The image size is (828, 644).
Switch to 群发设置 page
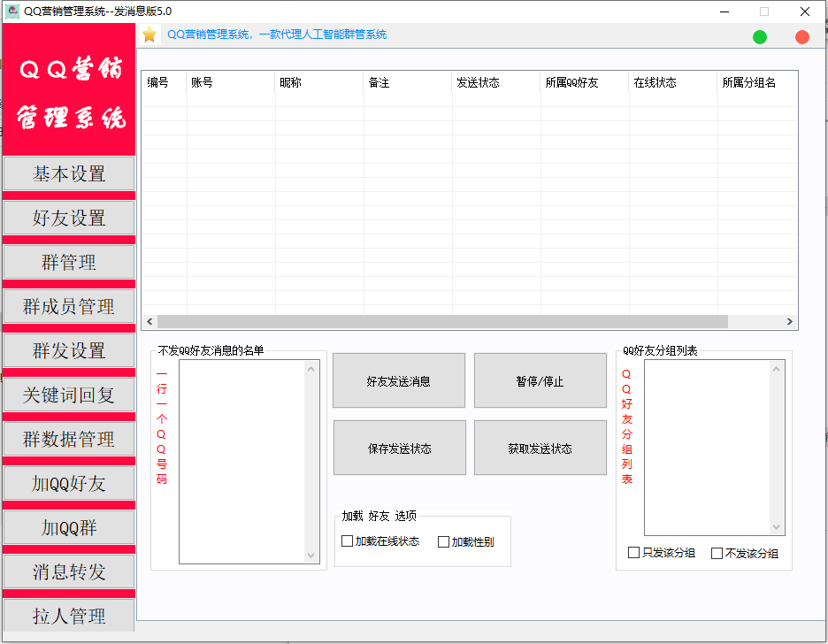[x=69, y=350]
